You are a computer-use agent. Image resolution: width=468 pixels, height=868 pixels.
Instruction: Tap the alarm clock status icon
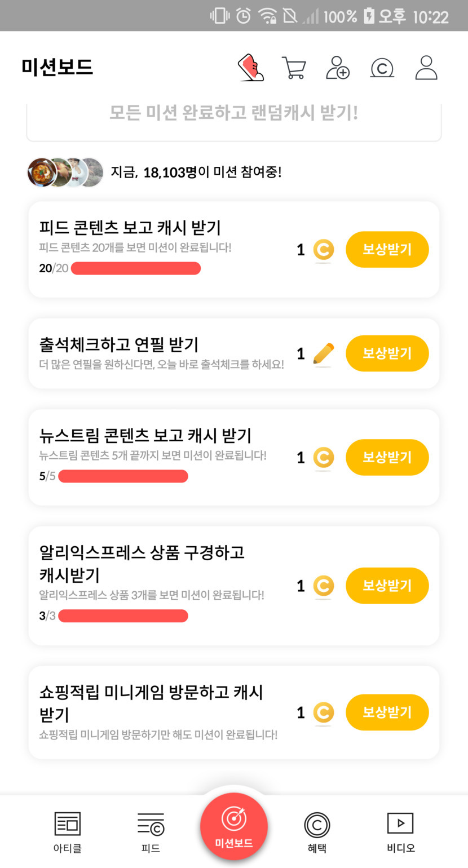click(x=244, y=16)
